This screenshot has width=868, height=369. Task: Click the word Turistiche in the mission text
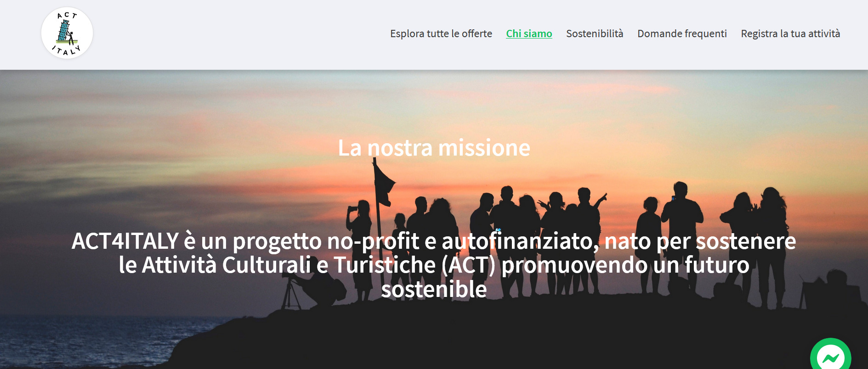[x=385, y=265]
